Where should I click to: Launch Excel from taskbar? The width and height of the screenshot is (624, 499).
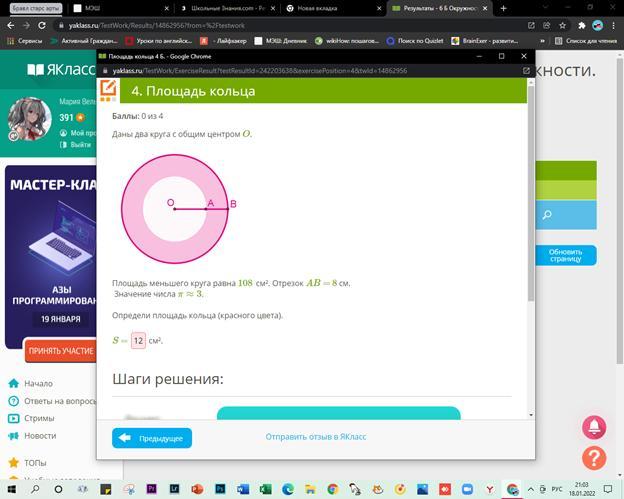[265, 489]
